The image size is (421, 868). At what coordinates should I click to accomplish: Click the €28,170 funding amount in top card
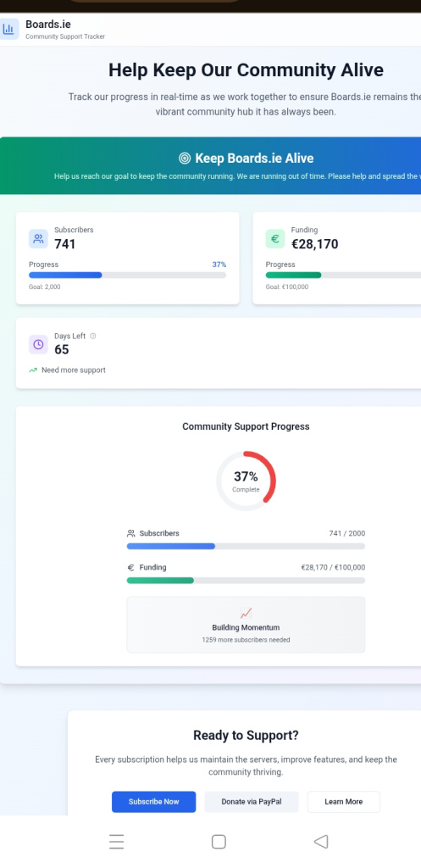pos(315,244)
